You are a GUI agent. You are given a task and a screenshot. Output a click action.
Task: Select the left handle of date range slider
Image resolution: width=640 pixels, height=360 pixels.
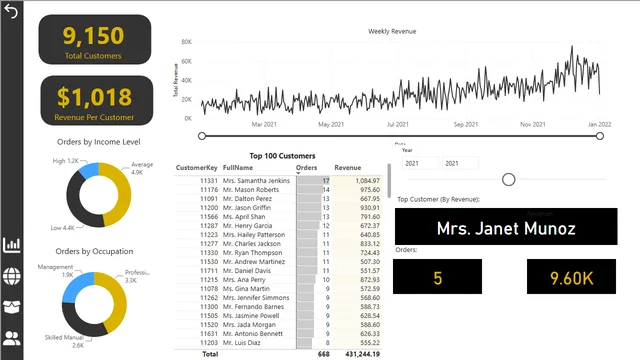[x=202, y=136]
